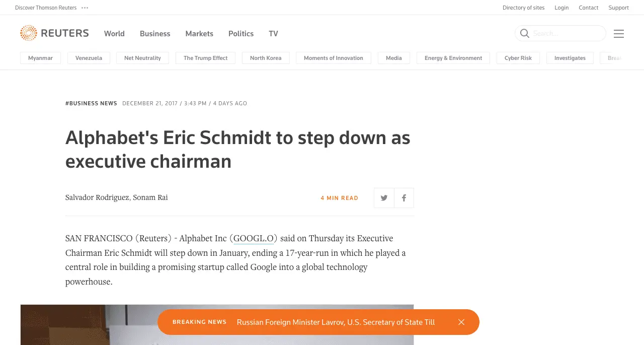Open the #Business News category link
Viewport: 644px width, 345px height.
(91, 103)
